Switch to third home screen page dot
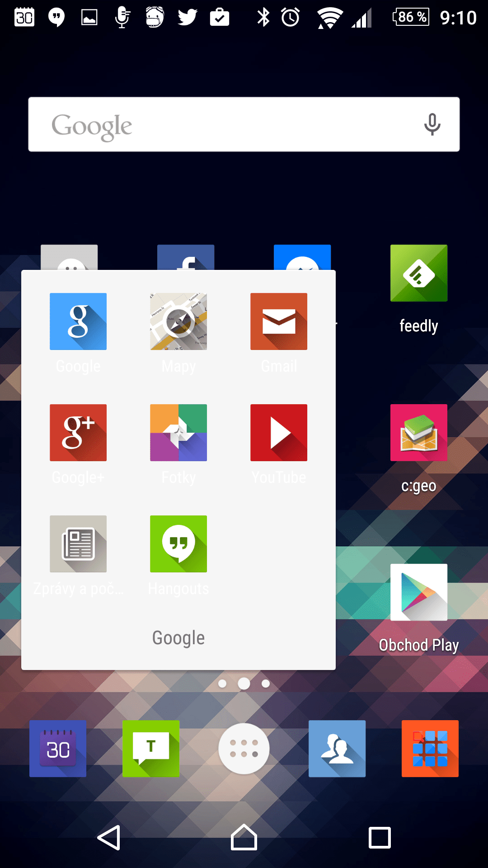This screenshot has width=488, height=868. tap(266, 684)
